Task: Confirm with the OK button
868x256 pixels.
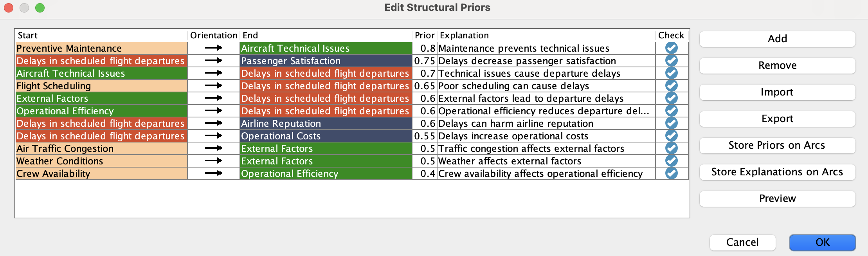Action: coord(822,242)
